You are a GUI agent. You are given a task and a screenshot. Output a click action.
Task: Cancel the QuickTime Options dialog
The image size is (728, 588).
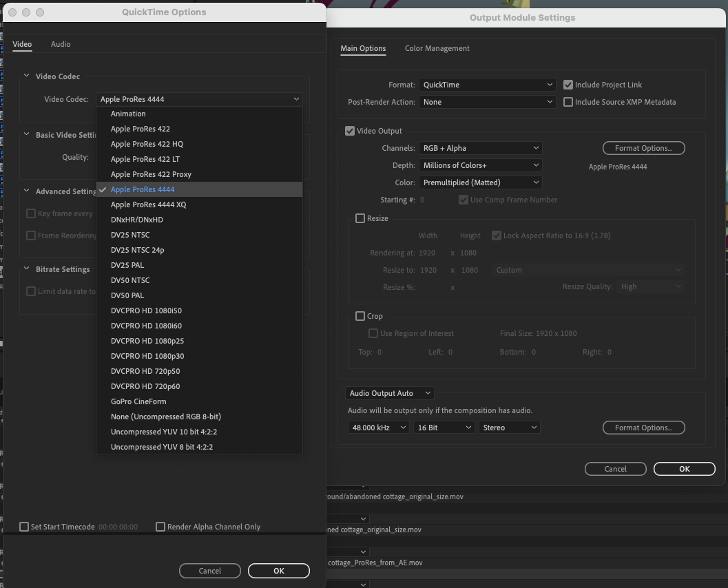(210, 571)
